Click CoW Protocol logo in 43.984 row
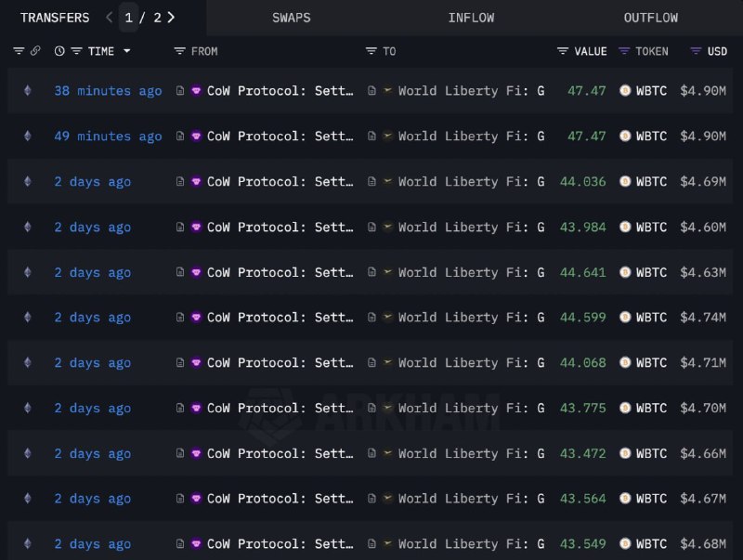The width and height of the screenshot is (743, 560). point(196,227)
